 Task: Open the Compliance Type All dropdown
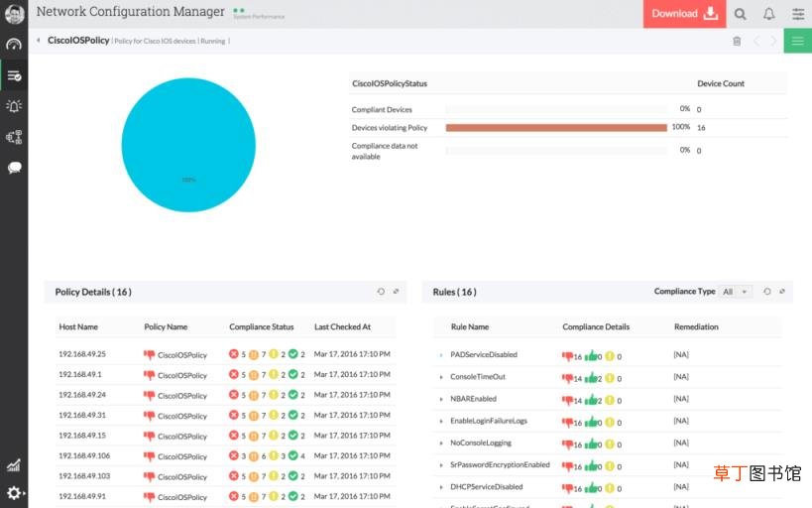(x=736, y=292)
